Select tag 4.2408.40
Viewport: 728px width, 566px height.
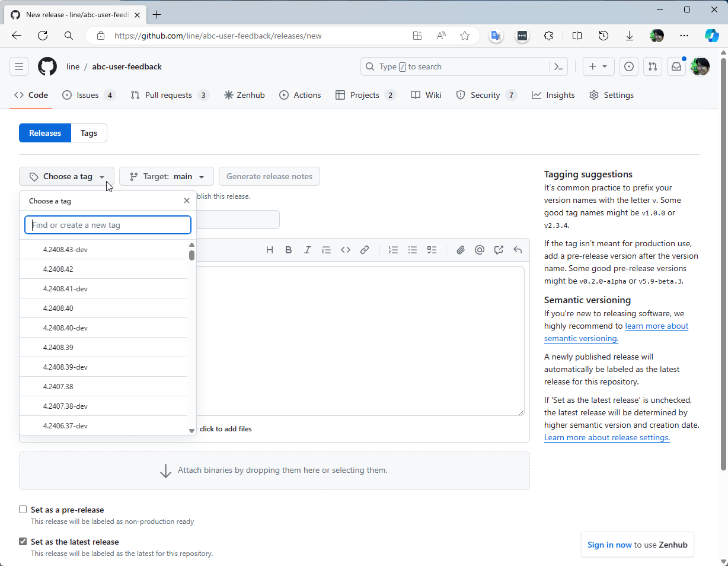pos(104,309)
